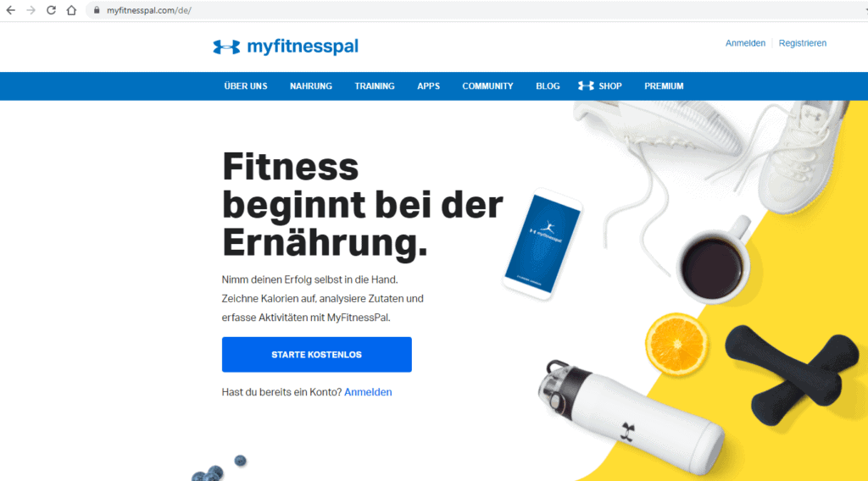
Task: Click Anmelden link below the button
Action: click(x=368, y=392)
